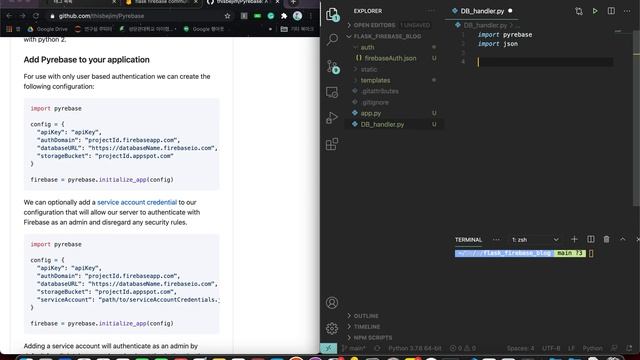Open app.py in Explorer
Screen dimensions: 640x360
coord(394,113)
